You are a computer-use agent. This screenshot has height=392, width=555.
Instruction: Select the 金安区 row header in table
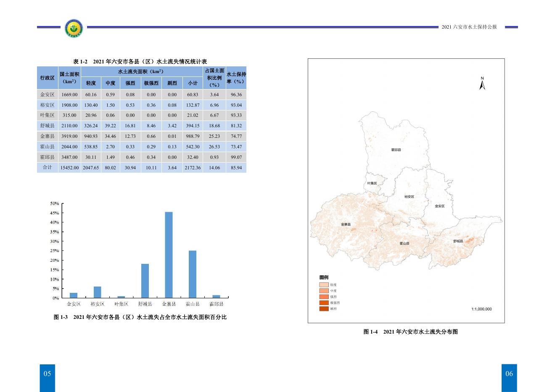tap(48, 95)
